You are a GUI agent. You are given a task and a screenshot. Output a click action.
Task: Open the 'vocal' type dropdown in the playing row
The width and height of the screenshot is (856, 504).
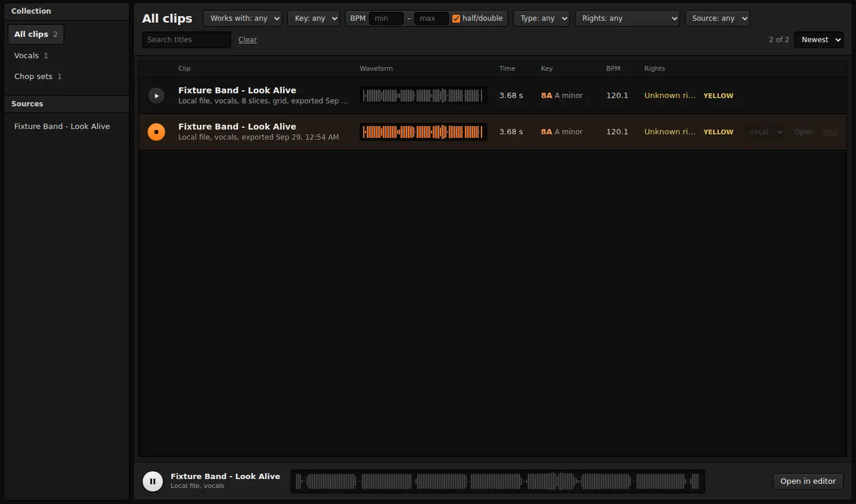tap(765, 132)
